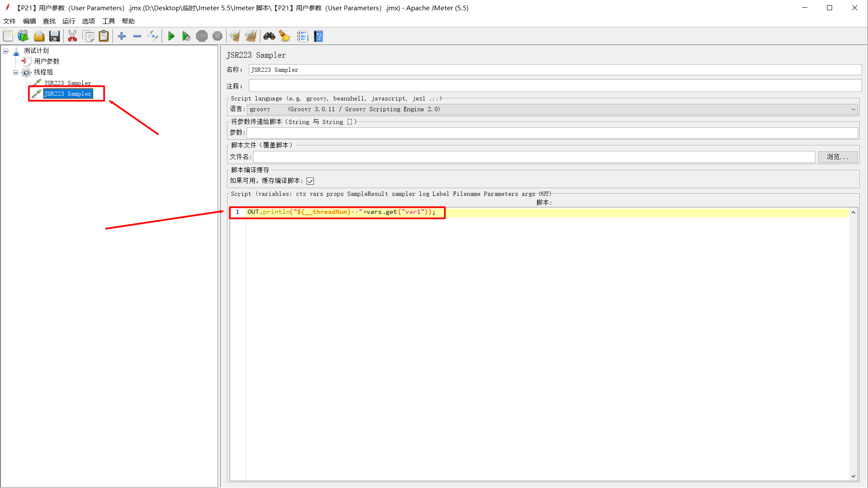Click the Open file folder icon
The width and height of the screenshot is (868, 488).
click(x=39, y=36)
